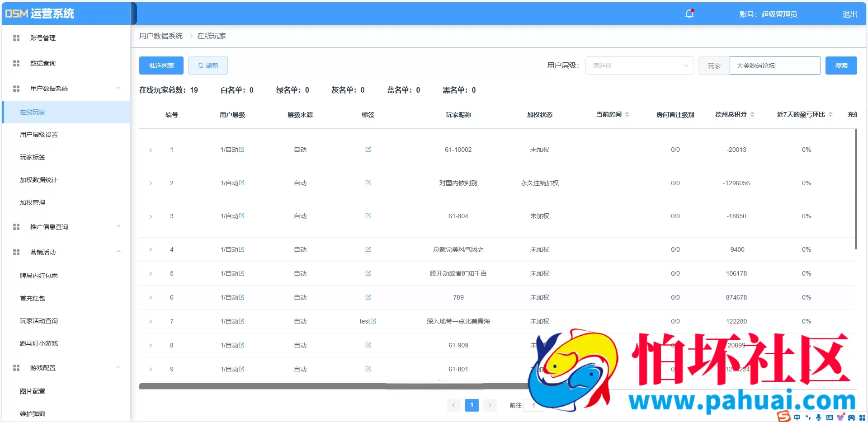
Task: Click microphone icon in IME toolbar
Action: click(819, 417)
